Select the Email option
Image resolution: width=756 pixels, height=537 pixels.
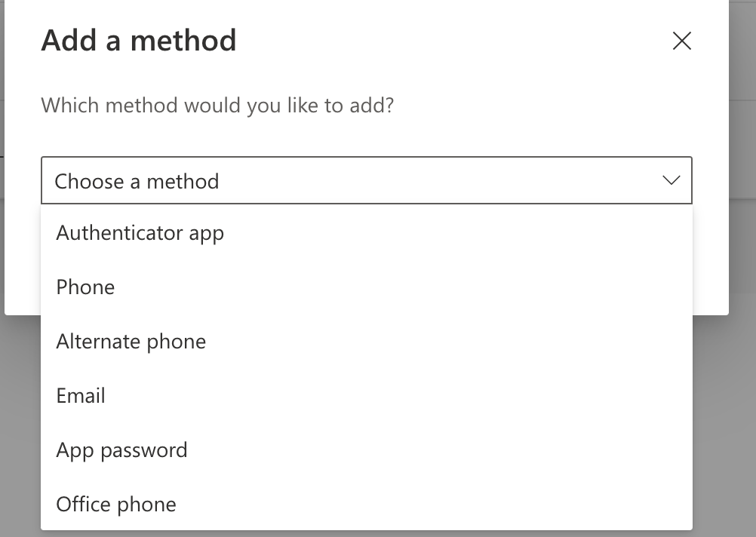tap(81, 395)
